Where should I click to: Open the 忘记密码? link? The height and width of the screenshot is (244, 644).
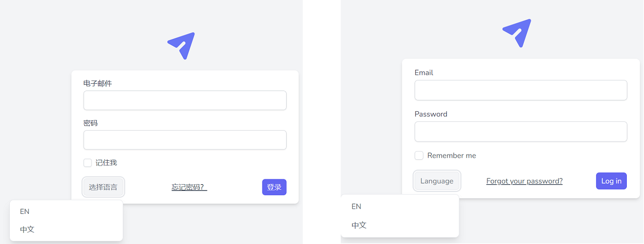click(189, 187)
